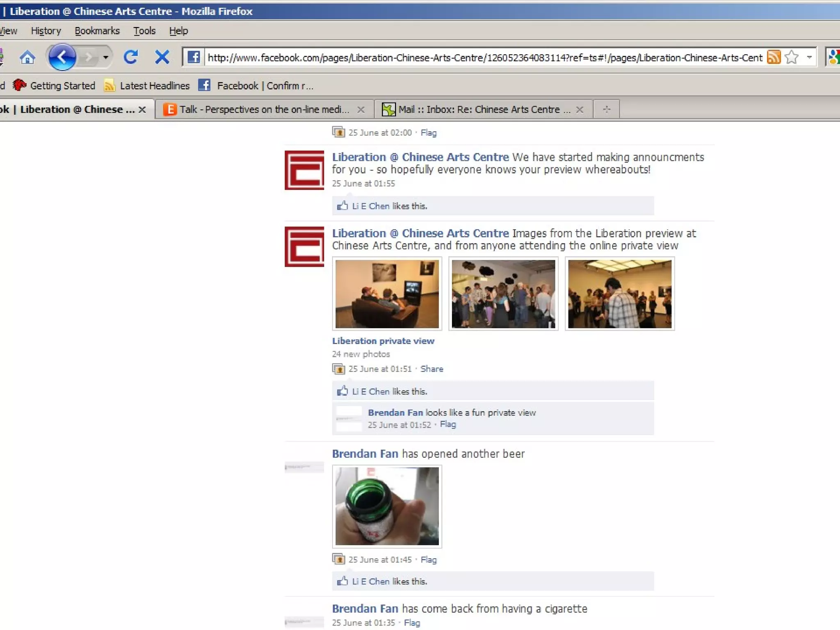Open the back/forward history dropdown arrow
Image resolution: width=840 pixels, height=630 pixels.
[106, 57]
